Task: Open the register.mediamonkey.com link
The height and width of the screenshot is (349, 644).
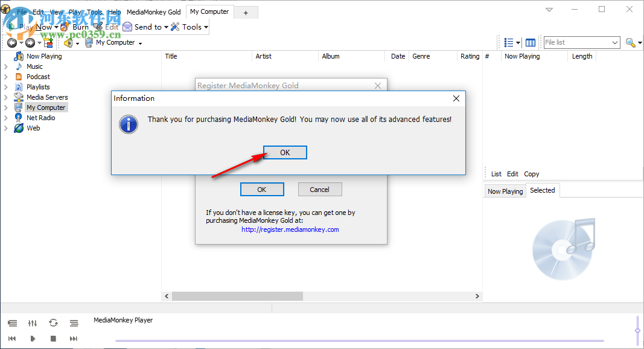Action: pyautogui.click(x=290, y=229)
